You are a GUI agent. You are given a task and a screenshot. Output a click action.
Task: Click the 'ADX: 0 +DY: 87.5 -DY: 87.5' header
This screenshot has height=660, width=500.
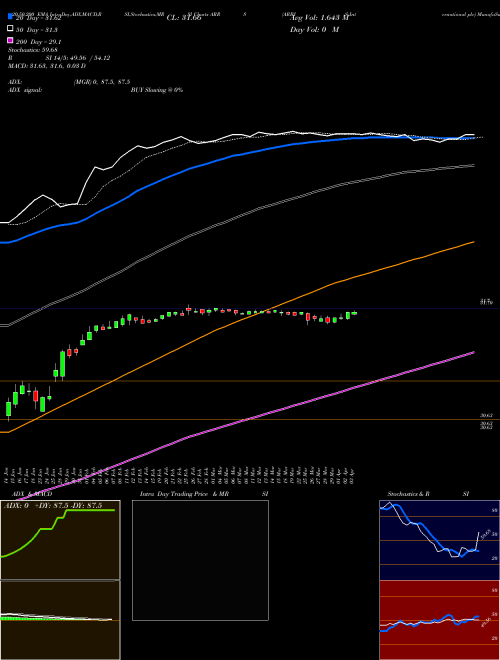[x=53, y=506]
